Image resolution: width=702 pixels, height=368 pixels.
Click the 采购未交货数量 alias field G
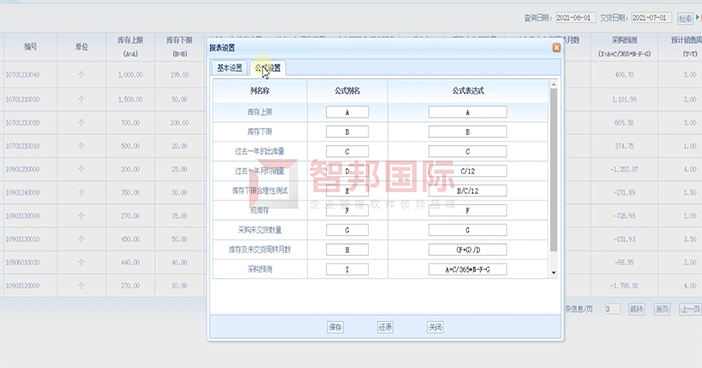(x=347, y=230)
